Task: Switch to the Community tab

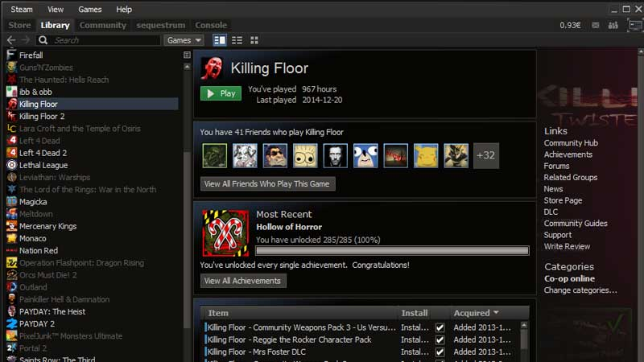Action: pyautogui.click(x=103, y=25)
